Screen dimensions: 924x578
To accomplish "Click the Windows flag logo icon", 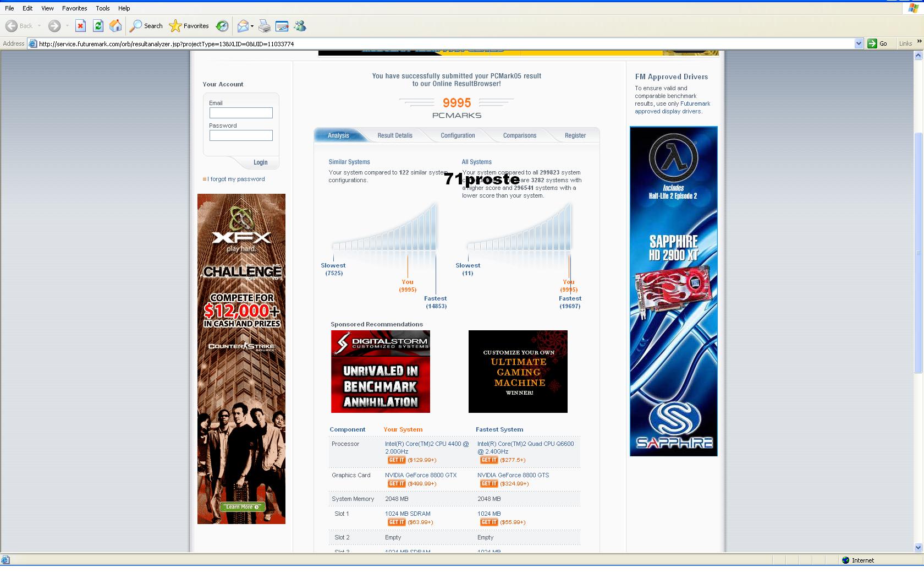I will (913, 8).
